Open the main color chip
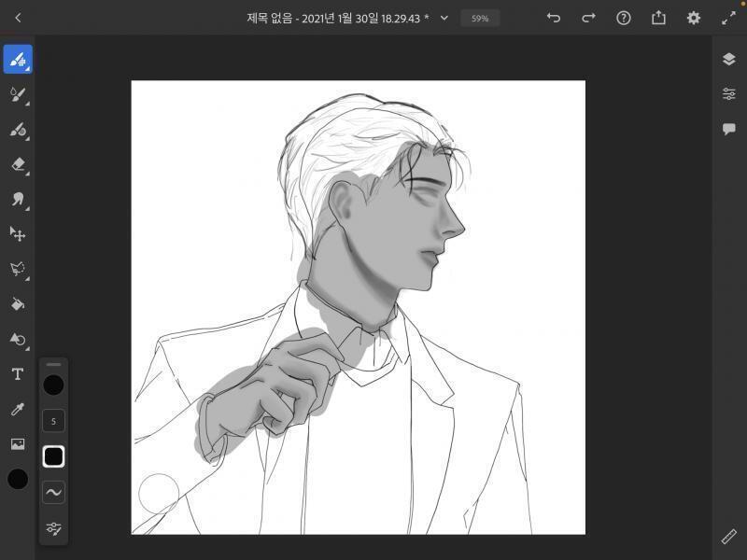747x560 pixels. tap(18, 479)
